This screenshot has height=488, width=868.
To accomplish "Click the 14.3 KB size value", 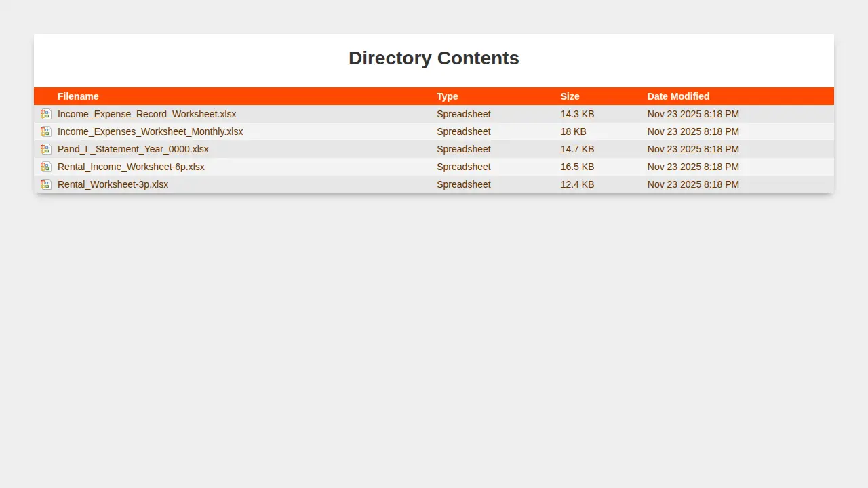I will [578, 114].
